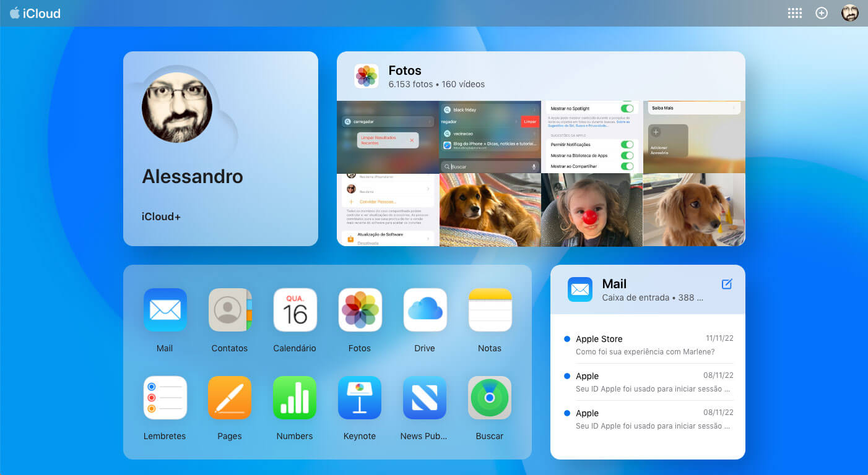Open the account avatar menu
This screenshot has height=475, width=868.
(x=850, y=13)
